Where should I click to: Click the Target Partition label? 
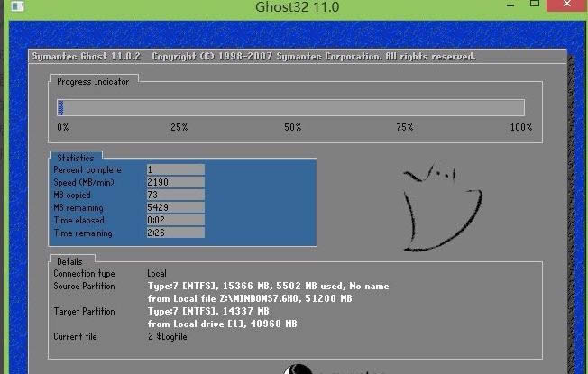pos(85,312)
